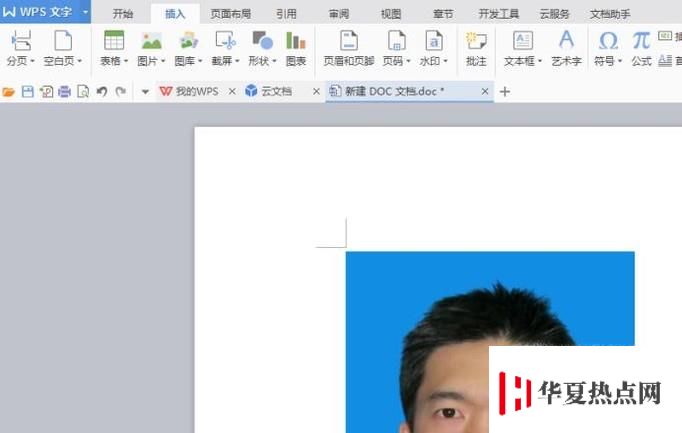Open the 引用 ribbon tab
The height and width of the screenshot is (433, 682).
coord(286,14)
